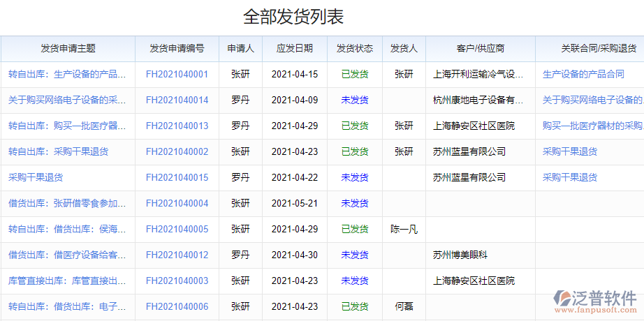Open link 转自出库：生产设备的产品...
This screenshot has width=644, height=321.
click(67, 74)
